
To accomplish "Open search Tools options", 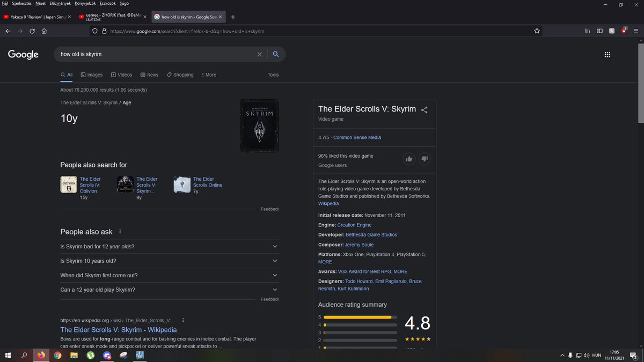I will tap(273, 75).
